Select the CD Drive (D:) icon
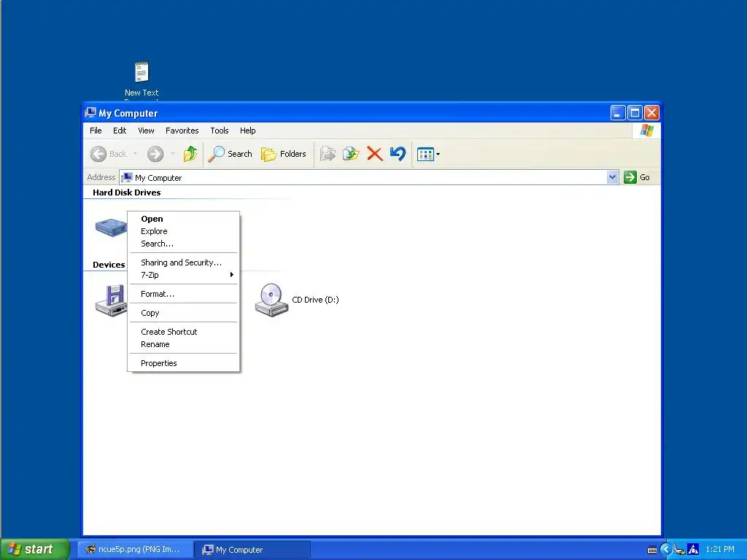 (x=271, y=300)
